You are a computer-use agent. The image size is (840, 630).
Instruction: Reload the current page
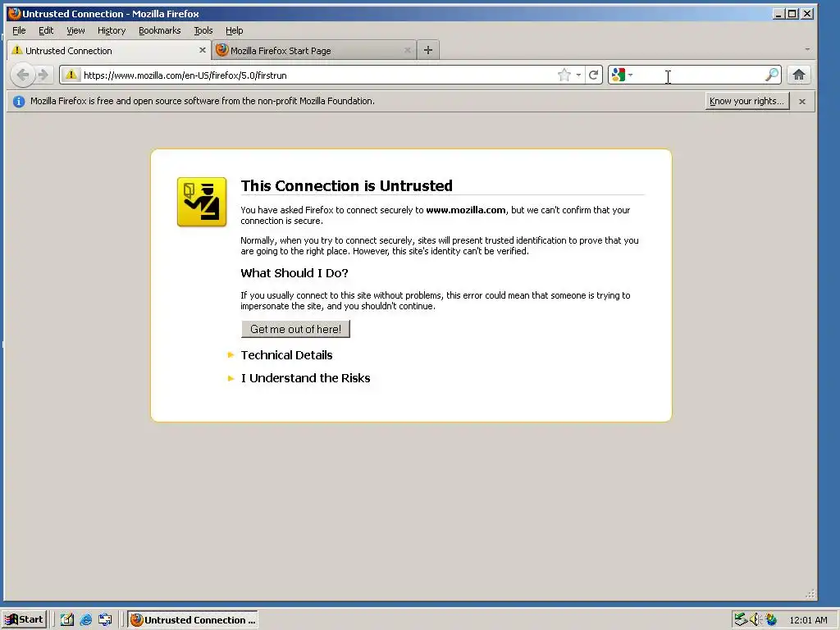click(x=594, y=75)
